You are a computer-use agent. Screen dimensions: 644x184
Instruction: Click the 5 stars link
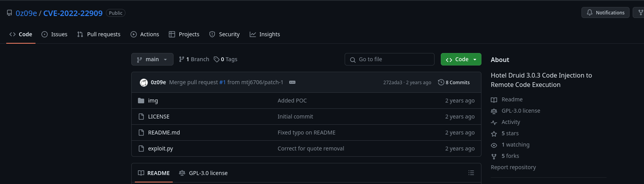tap(510, 133)
